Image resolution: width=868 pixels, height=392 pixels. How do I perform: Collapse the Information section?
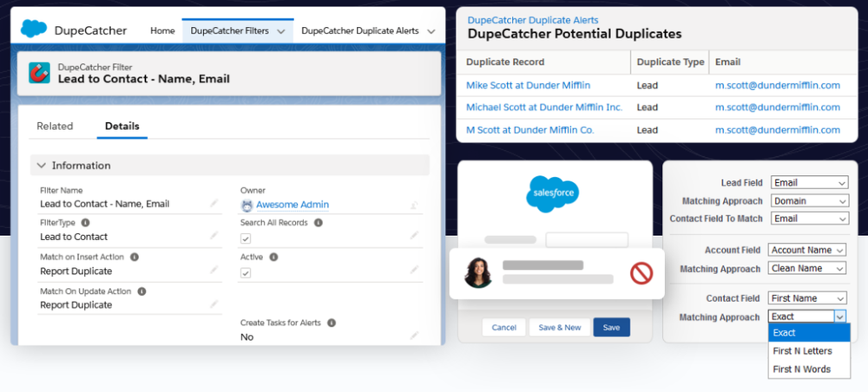(42, 166)
